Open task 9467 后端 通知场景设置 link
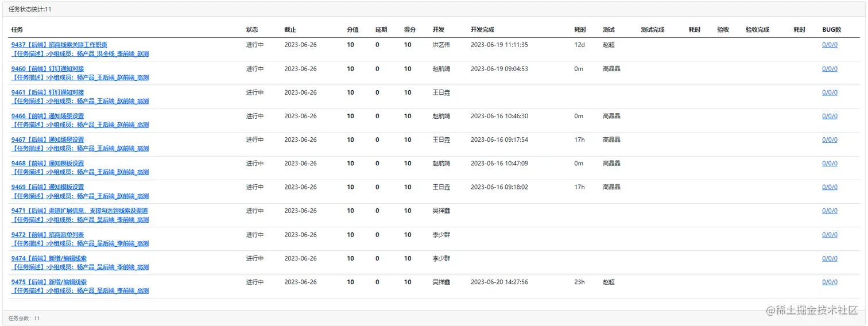The height and width of the screenshot is (326, 868). (48, 140)
